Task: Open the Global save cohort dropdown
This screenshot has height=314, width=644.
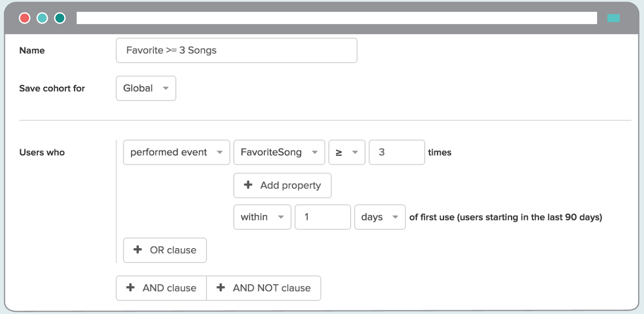Action: point(146,88)
